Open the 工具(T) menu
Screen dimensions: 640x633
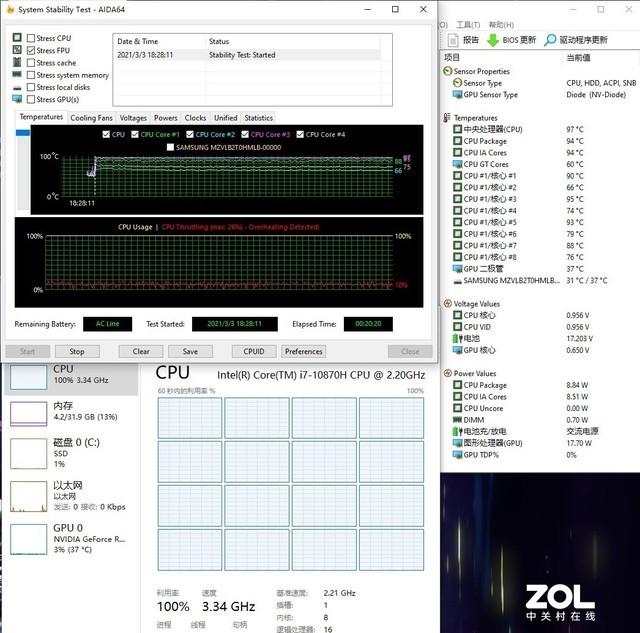[467, 25]
